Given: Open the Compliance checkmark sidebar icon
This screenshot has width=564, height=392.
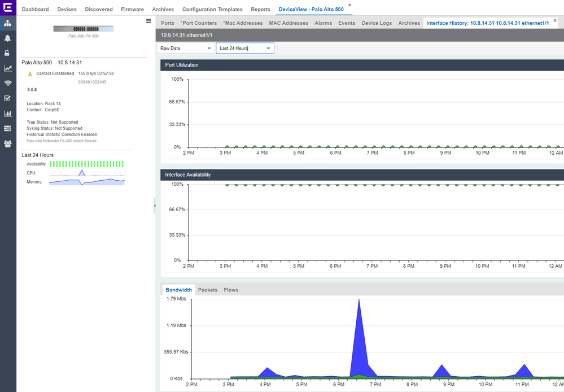Looking at the screenshot, I should [7, 98].
